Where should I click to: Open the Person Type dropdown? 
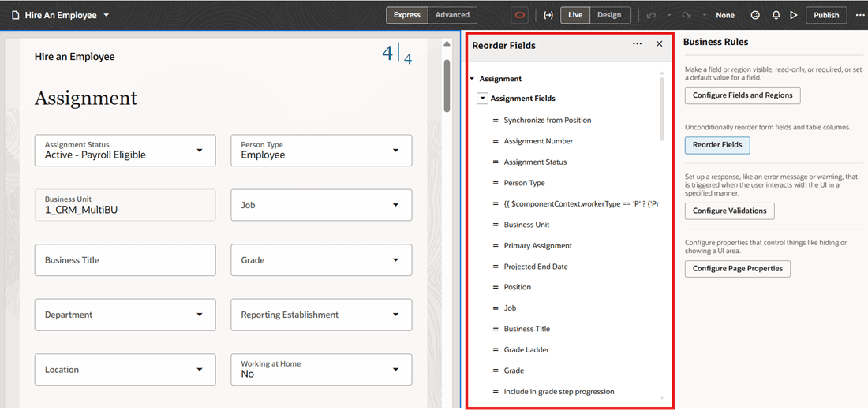click(x=321, y=151)
